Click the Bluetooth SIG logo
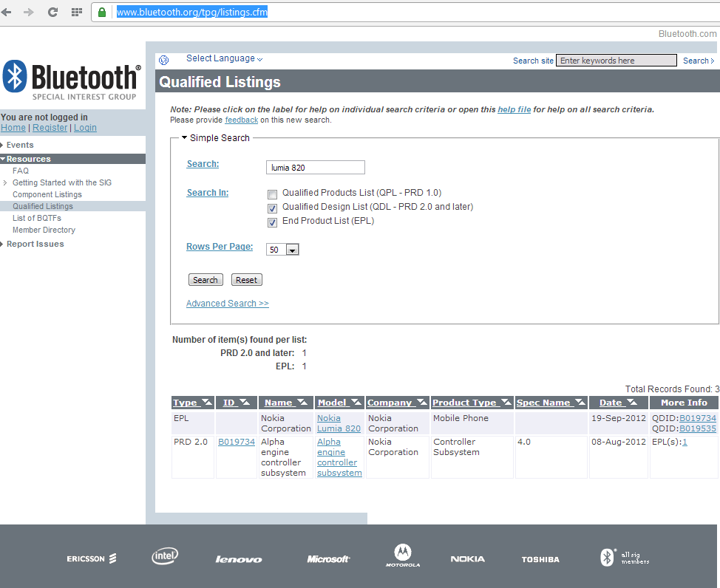Image resolution: width=720 pixels, height=588 pixels. (72, 80)
